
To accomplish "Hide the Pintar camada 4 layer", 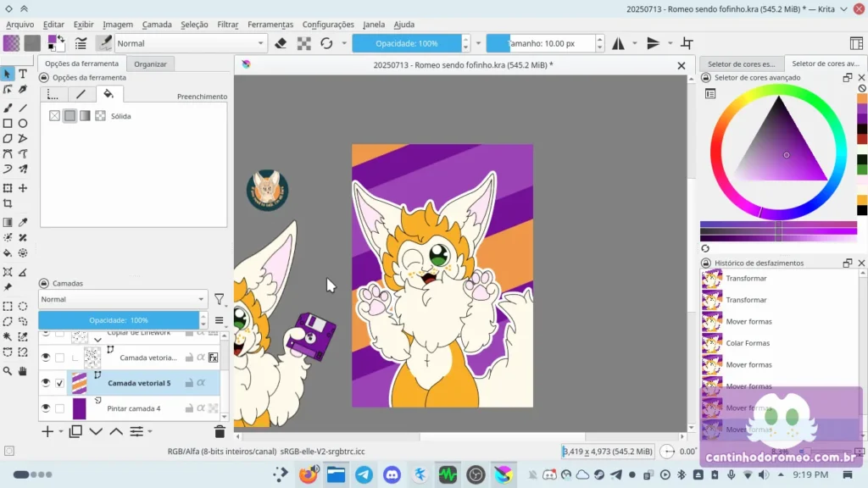I will pyautogui.click(x=46, y=408).
